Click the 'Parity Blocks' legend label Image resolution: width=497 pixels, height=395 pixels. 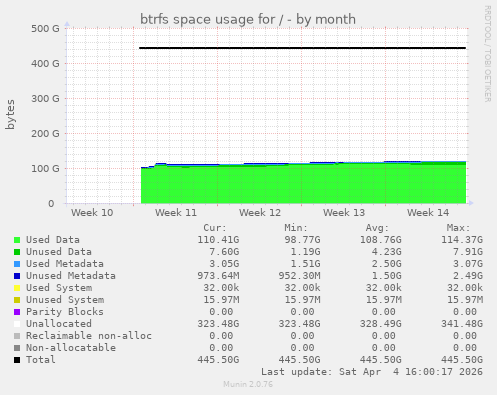pos(65,312)
